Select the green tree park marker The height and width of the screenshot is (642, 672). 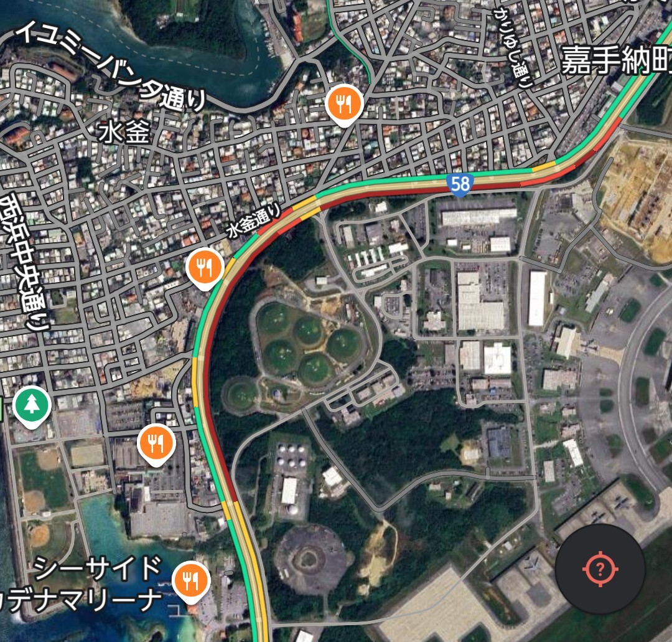point(31,407)
